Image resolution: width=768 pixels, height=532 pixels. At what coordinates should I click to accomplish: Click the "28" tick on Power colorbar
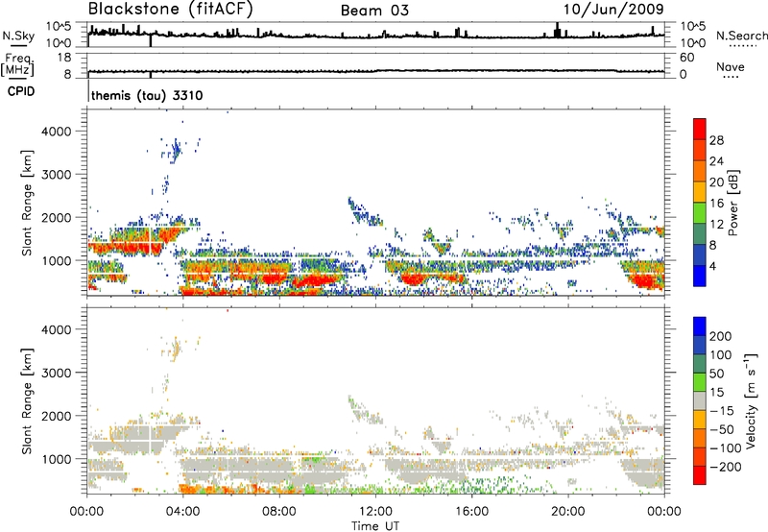(716, 140)
